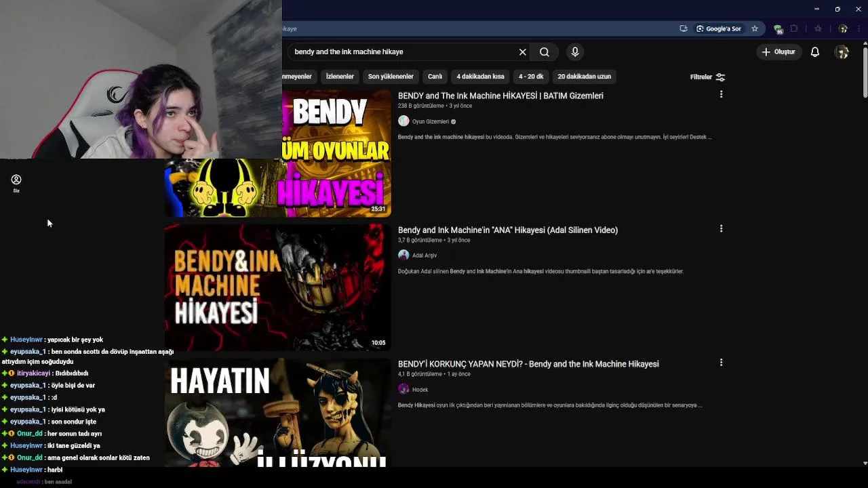Click Oyun Gizemleri channel avatar
The height and width of the screenshot is (488, 868).
coord(403,121)
